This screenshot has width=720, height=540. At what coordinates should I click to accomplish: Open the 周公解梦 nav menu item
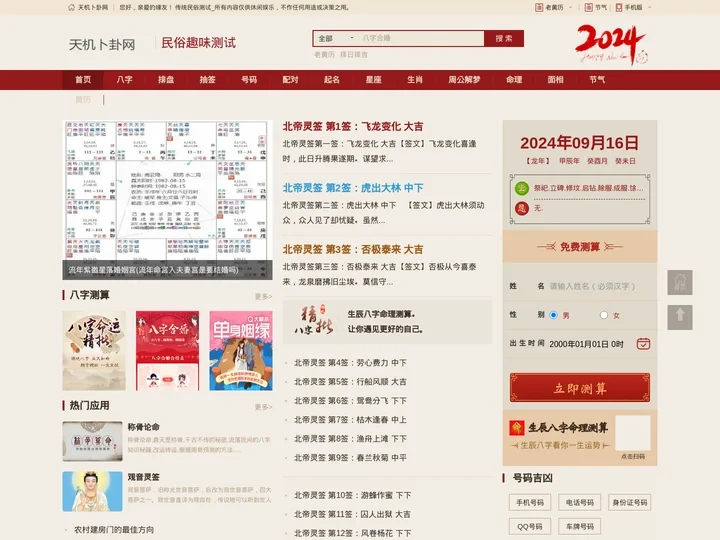click(464, 80)
